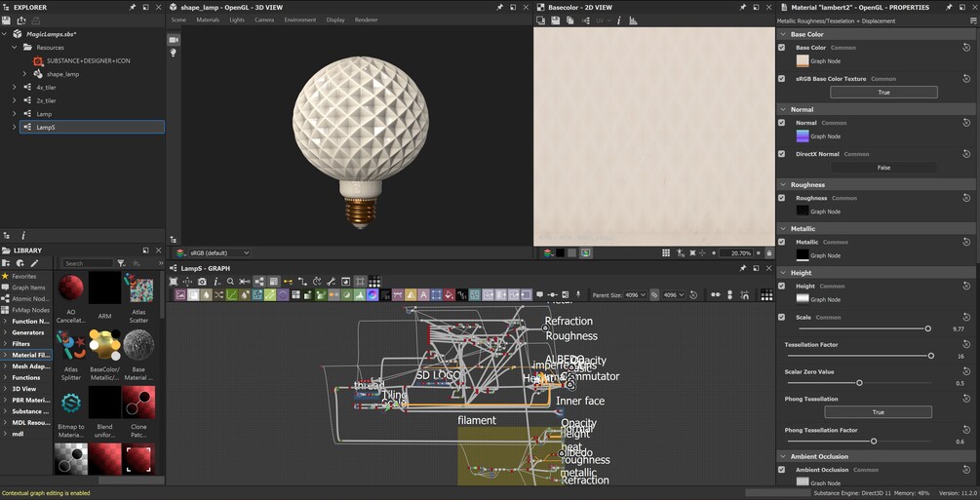This screenshot has height=500, width=980.
Task: Reset the Base Color property to default
Action: 966,48
